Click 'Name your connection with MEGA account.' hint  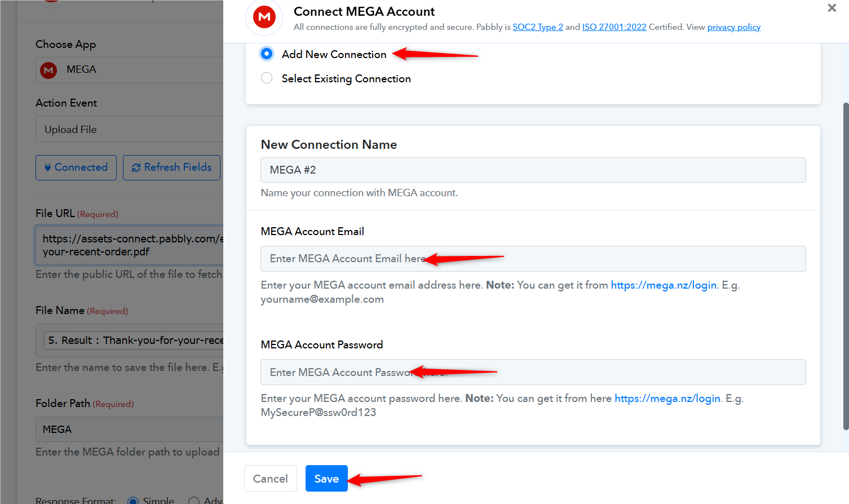click(x=359, y=193)
